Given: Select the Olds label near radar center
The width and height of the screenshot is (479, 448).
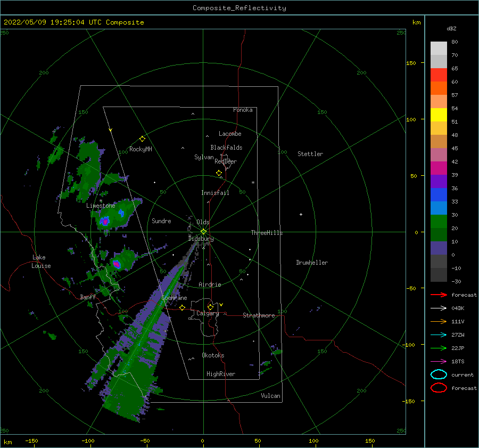Looking at the screenshot, I should (x=203, y=222).
